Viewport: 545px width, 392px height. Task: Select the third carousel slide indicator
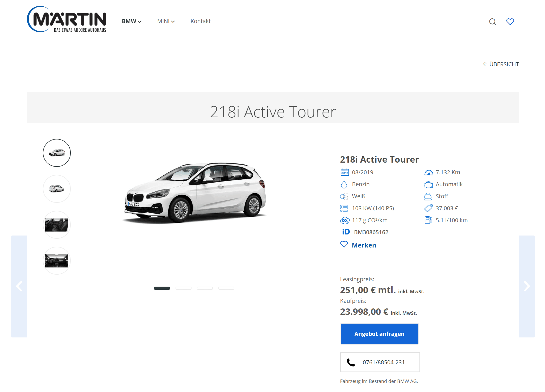205,288
